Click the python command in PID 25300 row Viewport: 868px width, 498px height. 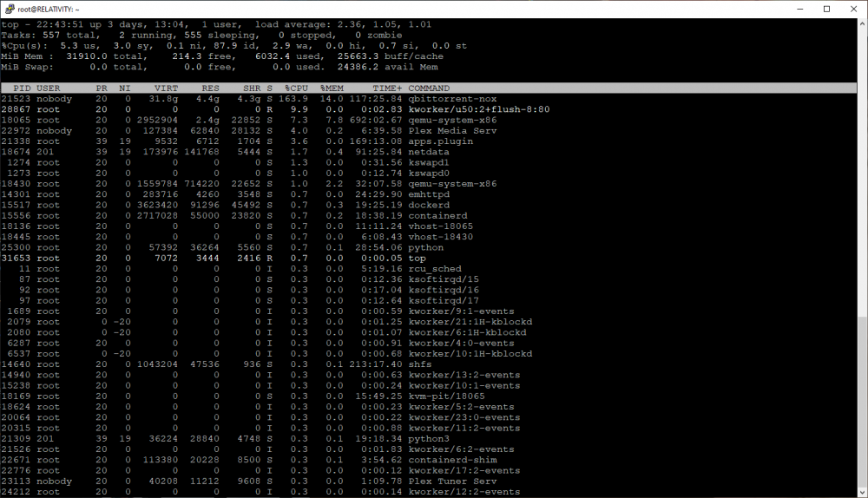pos(426,247)
